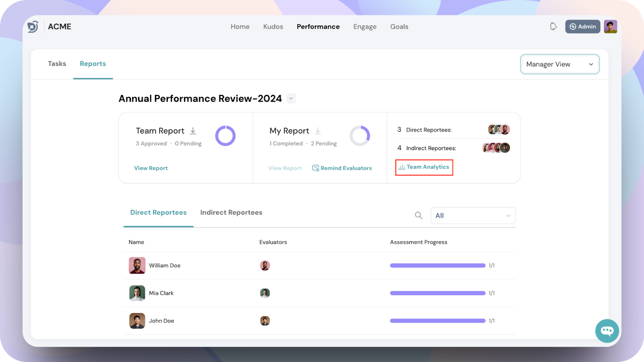644x362 pixels.
Task: Open the All filter dropdown
Action: (473, 216)
